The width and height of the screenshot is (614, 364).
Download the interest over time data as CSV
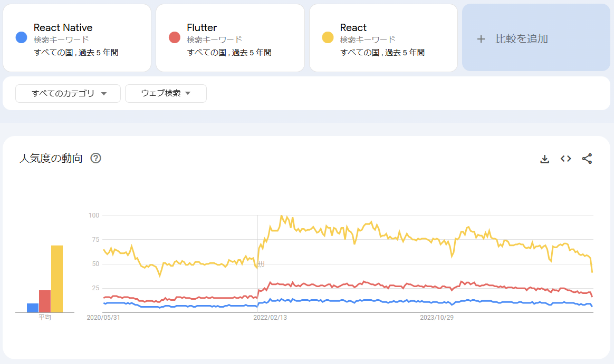point(544,159)
